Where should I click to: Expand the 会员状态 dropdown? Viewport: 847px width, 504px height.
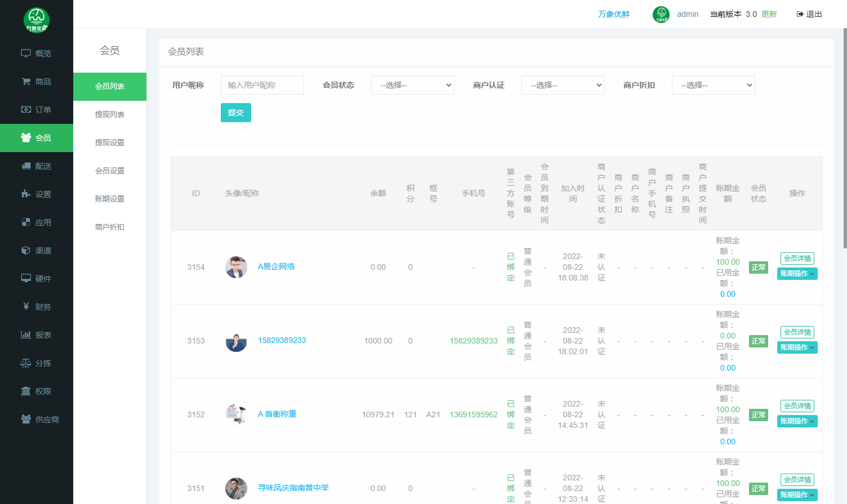[412, 85]
